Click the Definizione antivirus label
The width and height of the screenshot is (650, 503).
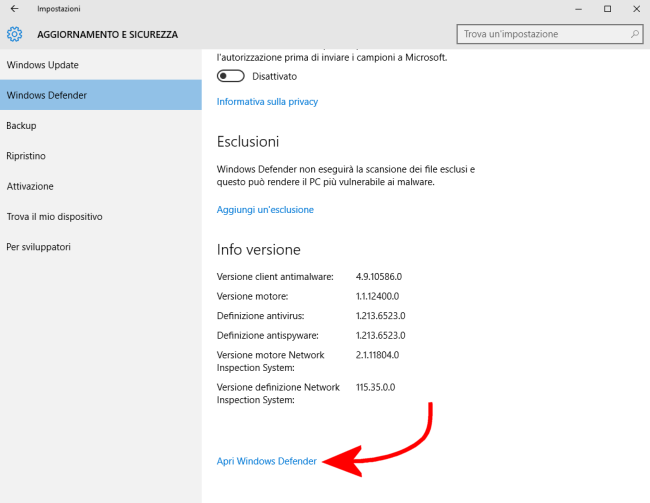pyautogui.click(x=260, y=316)
